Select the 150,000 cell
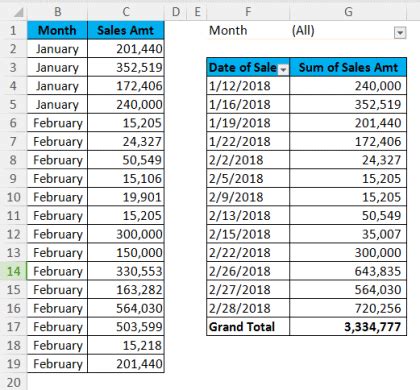The width and height of the screenshot is (420, 390). [x=126, y=253]
